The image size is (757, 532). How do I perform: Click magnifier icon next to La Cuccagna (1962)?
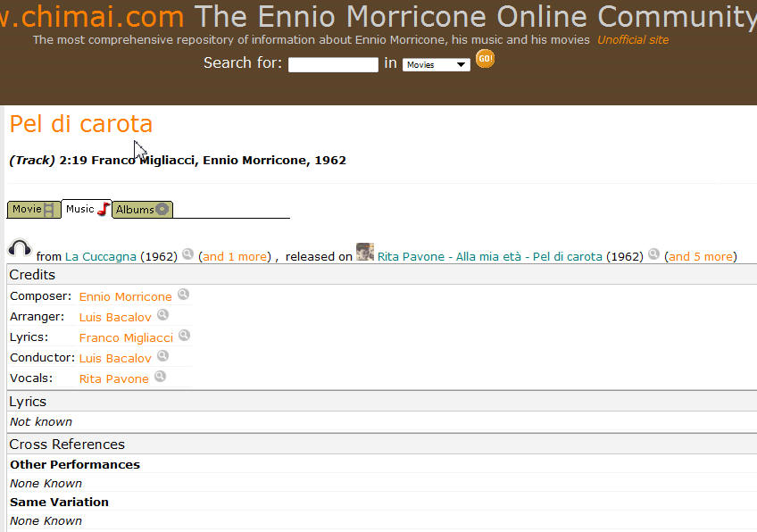[x=187, y=254]
